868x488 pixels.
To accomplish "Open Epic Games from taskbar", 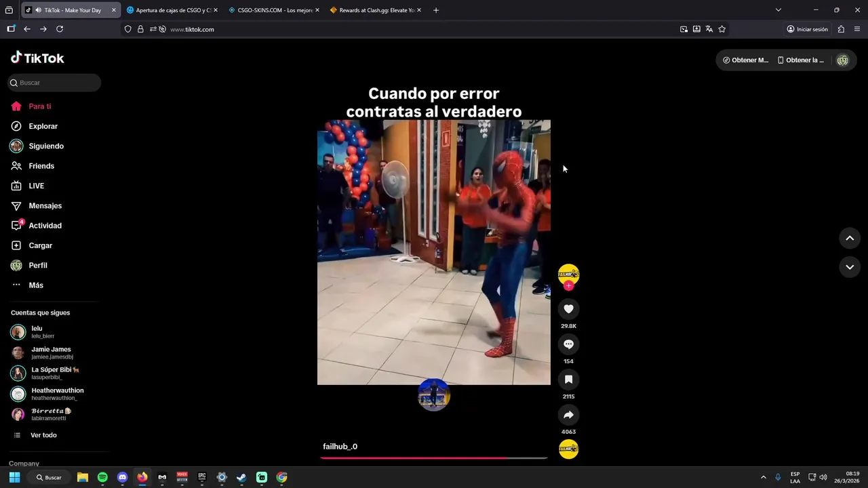I will [x=202, y=477].
